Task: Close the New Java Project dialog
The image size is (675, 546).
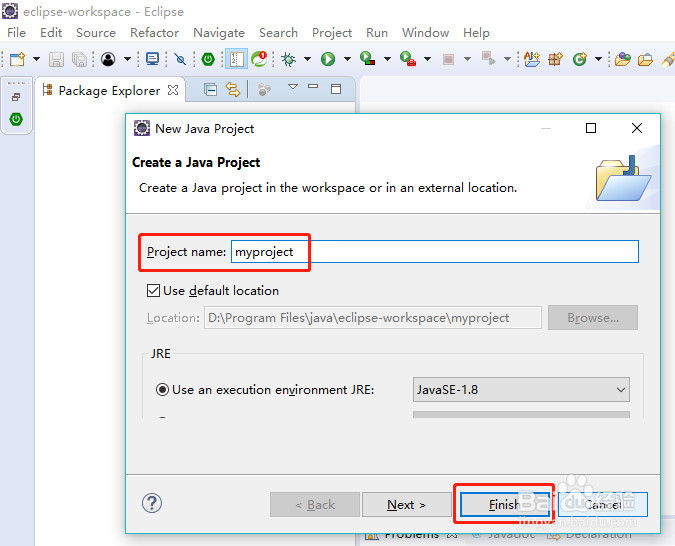Action: click(x=637, y=128)
